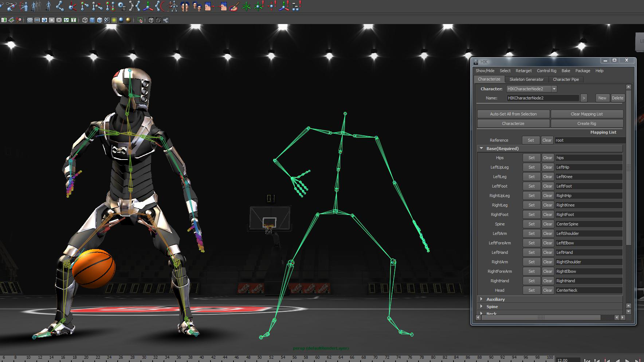Toggle the resolution gate icon
Screen dimensions: 644x362
(44, 20)
